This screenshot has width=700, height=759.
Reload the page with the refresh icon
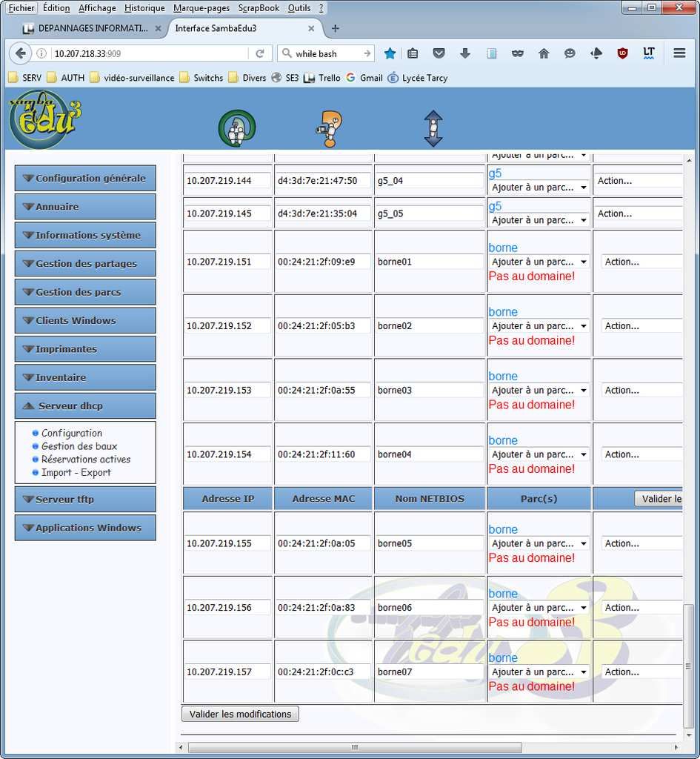(x=260, y=53)
